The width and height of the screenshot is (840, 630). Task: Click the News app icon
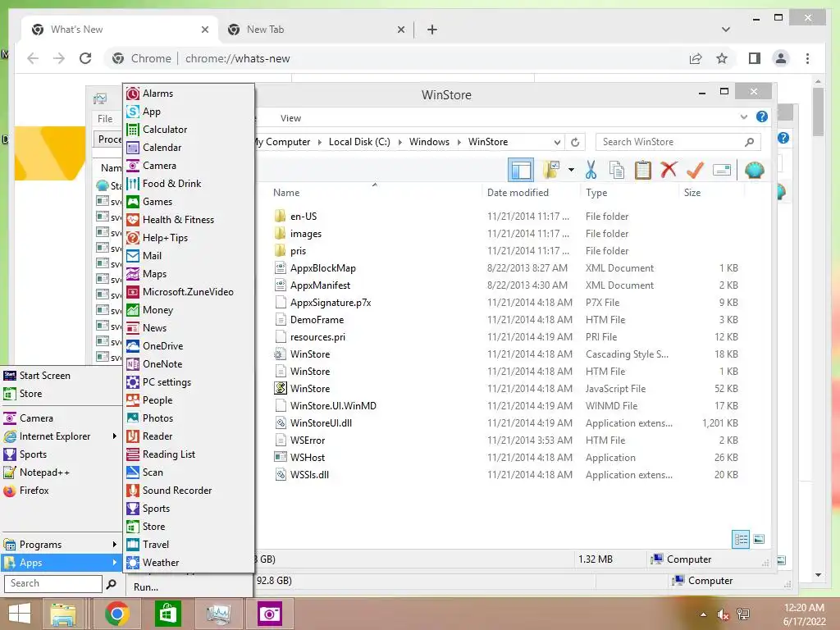click(133, 328)
